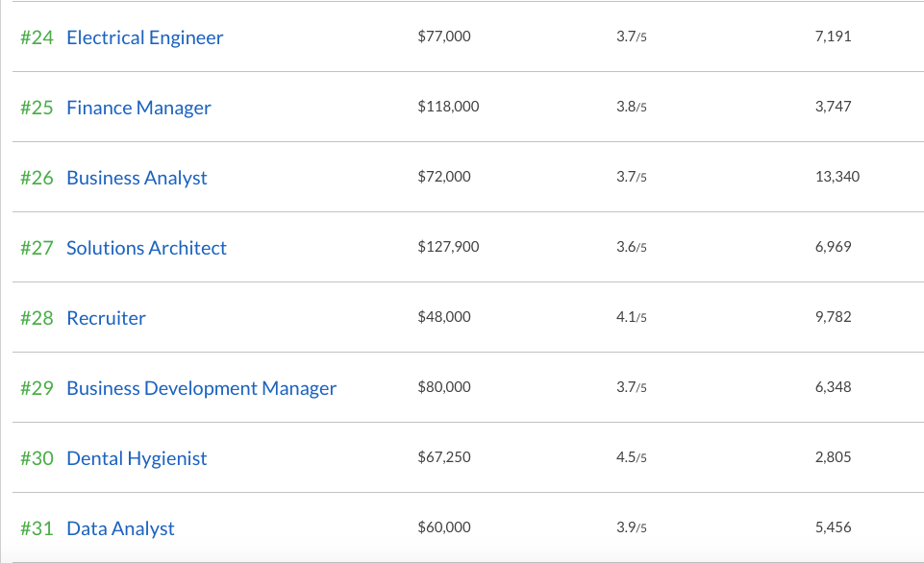Select the Recruiter job title
Image resolution: width=924 pixels, height=563 pixels.
coord(106,318)
